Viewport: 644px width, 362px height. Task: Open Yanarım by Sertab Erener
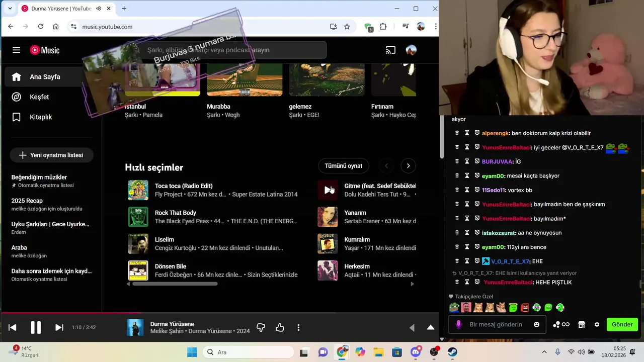[x=355, y=213]
